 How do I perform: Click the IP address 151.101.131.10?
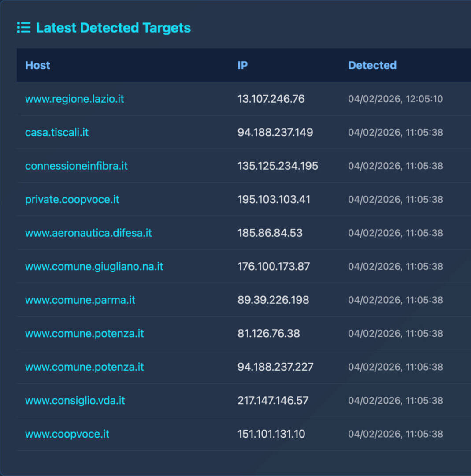point(271,434)
